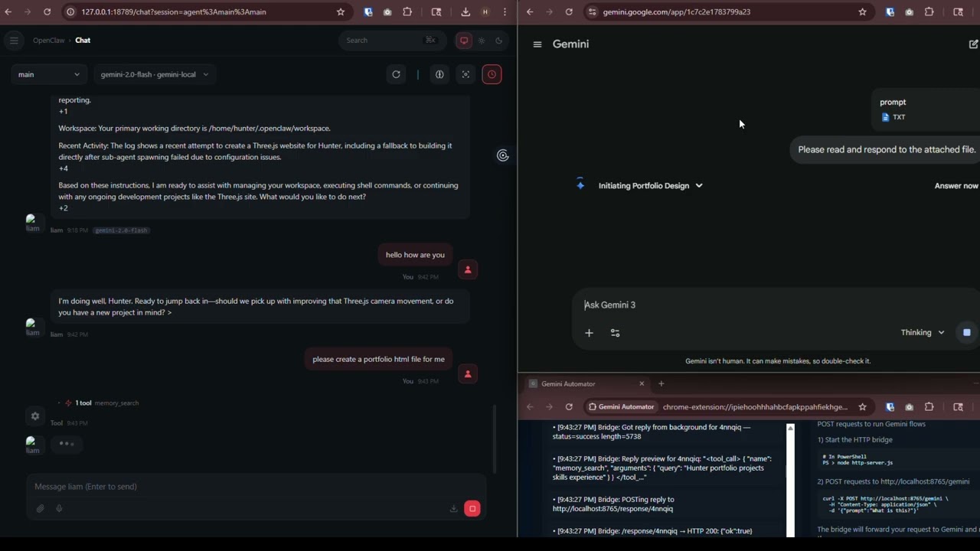Open site info icon in Gemini address bar
Image resolution: width=980 pixels, height=551 pixels.
click(x=591, y=11)
